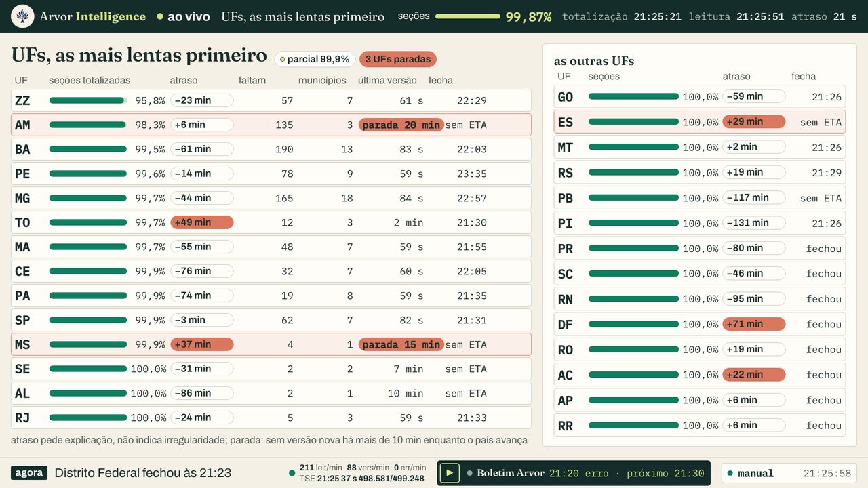
Task: Select the ZZ row in the main table
Action: point(271,100)
